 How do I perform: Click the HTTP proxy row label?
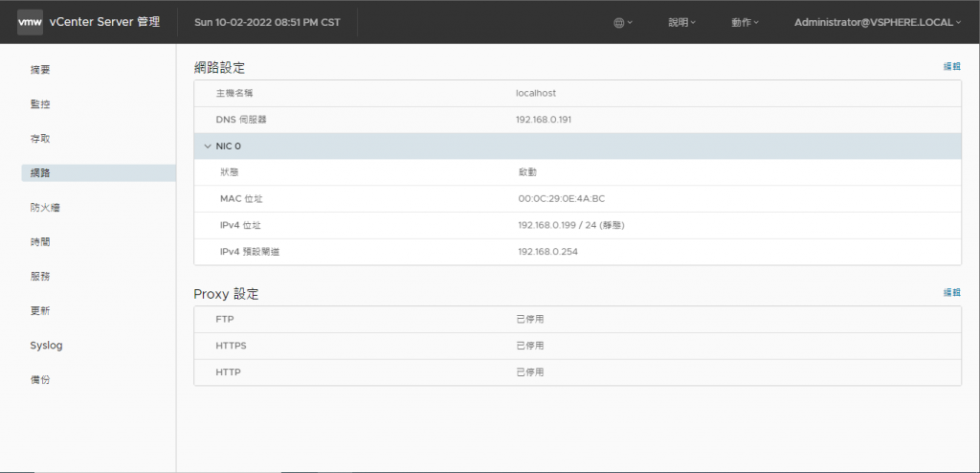pos(228,372)
